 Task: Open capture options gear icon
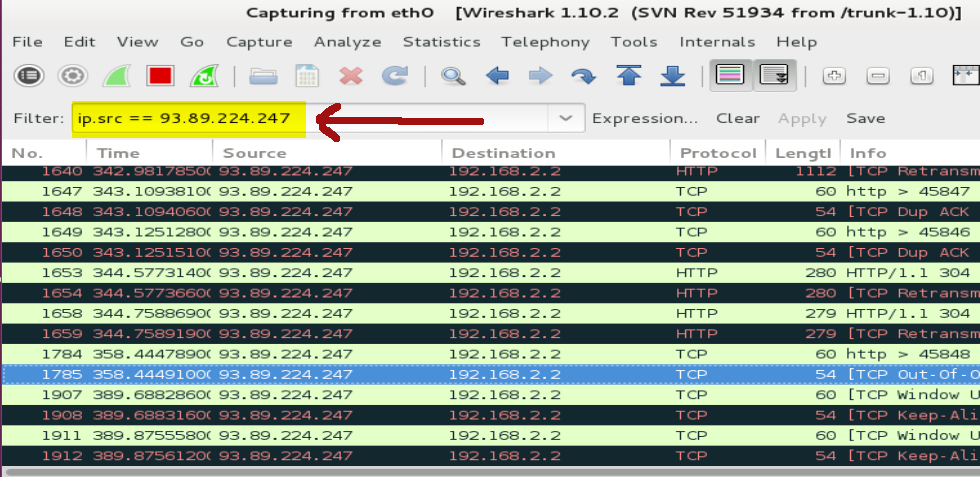point(73,76)
